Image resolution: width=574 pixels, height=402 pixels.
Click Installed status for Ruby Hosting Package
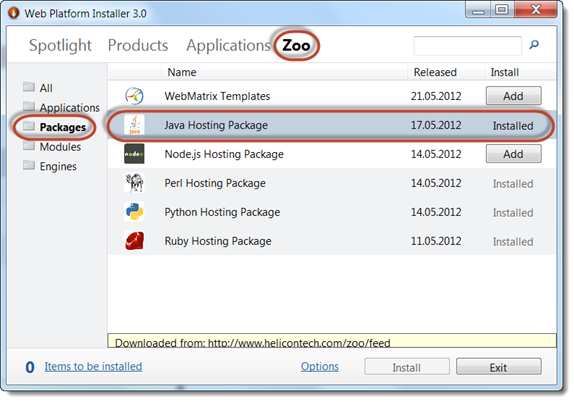pos(513,242)
